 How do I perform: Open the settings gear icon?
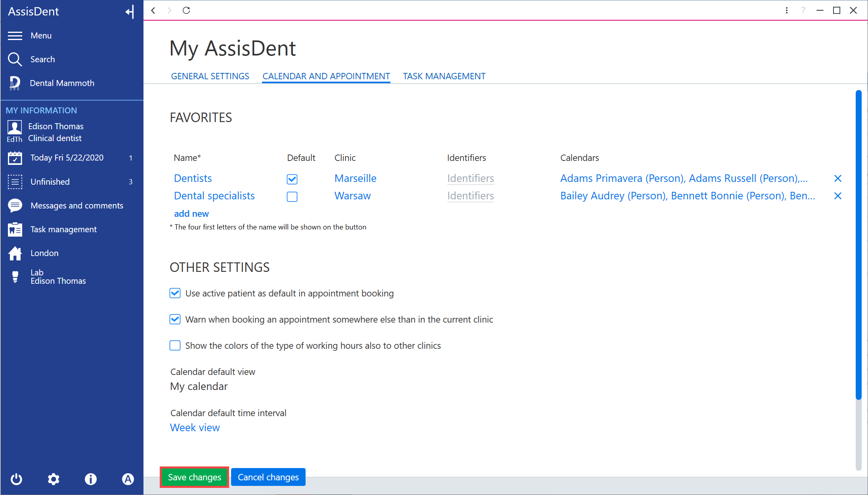click(x=54, y=479)
